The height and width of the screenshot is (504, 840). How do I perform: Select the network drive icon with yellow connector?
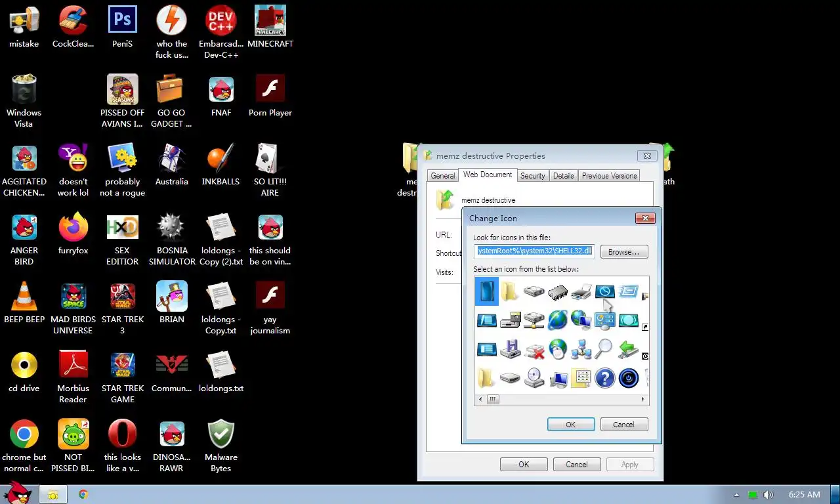534,320
